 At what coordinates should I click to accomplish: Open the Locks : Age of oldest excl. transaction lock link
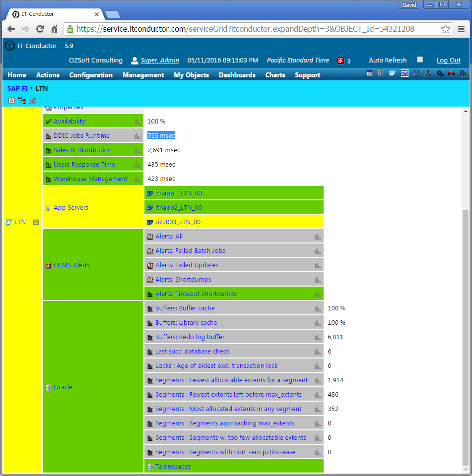pos(216,366)
